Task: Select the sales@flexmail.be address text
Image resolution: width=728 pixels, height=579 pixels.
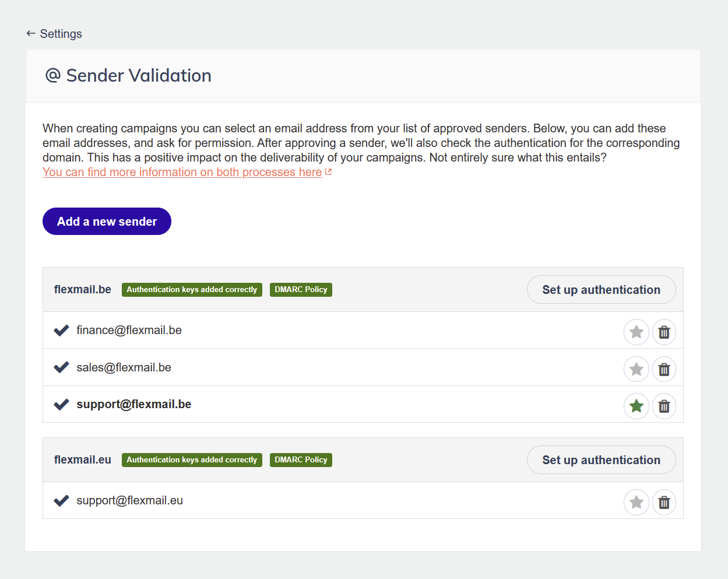Action: click(124, 367)
